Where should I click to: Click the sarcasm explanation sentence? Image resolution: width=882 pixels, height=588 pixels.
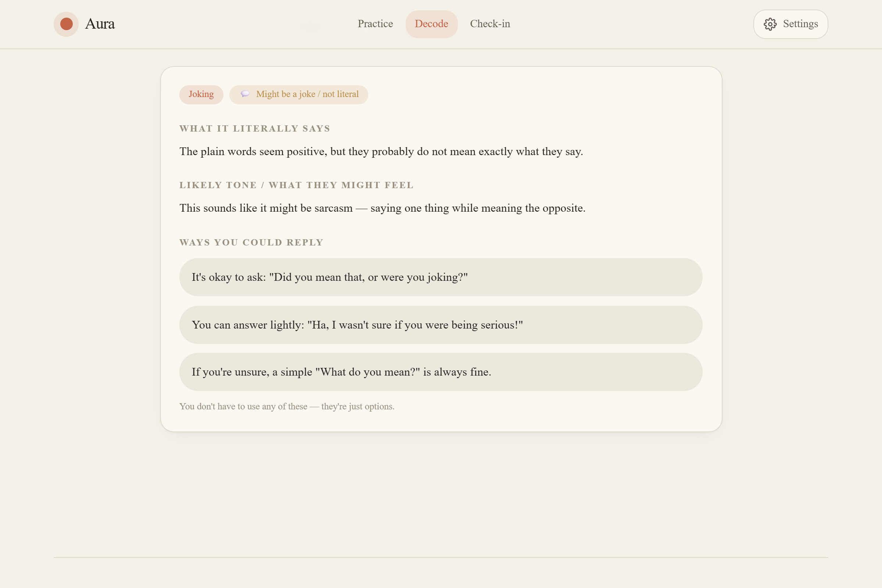[382, 208]
